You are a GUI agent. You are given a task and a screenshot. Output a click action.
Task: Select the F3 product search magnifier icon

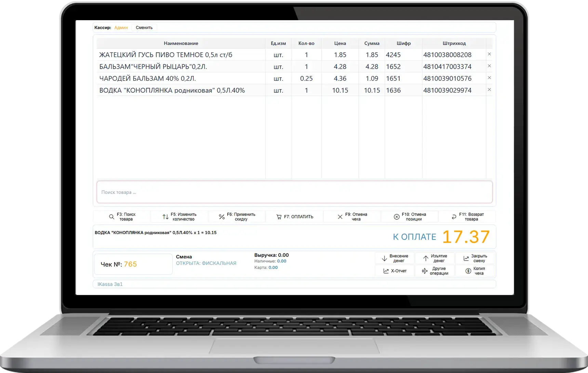[112, 217]
